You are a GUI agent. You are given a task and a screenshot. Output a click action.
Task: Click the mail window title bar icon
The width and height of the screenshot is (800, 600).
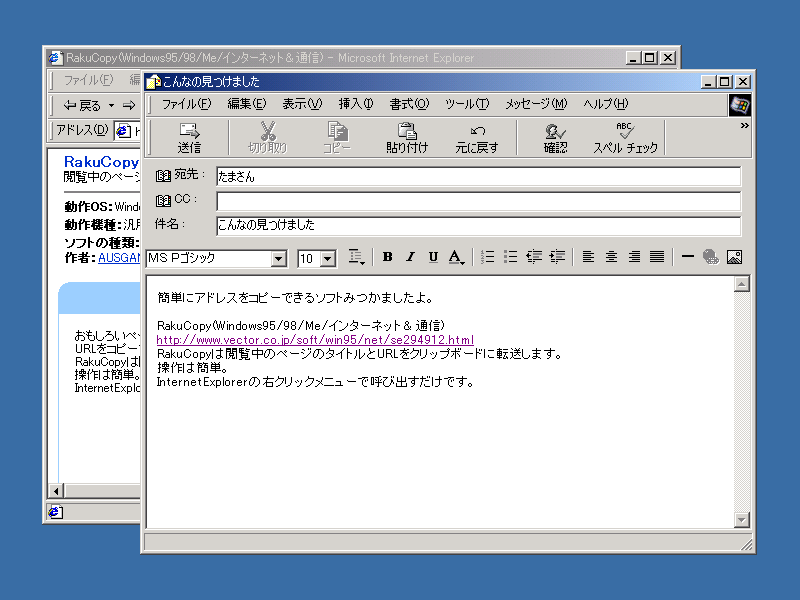(x=153, y=82)
